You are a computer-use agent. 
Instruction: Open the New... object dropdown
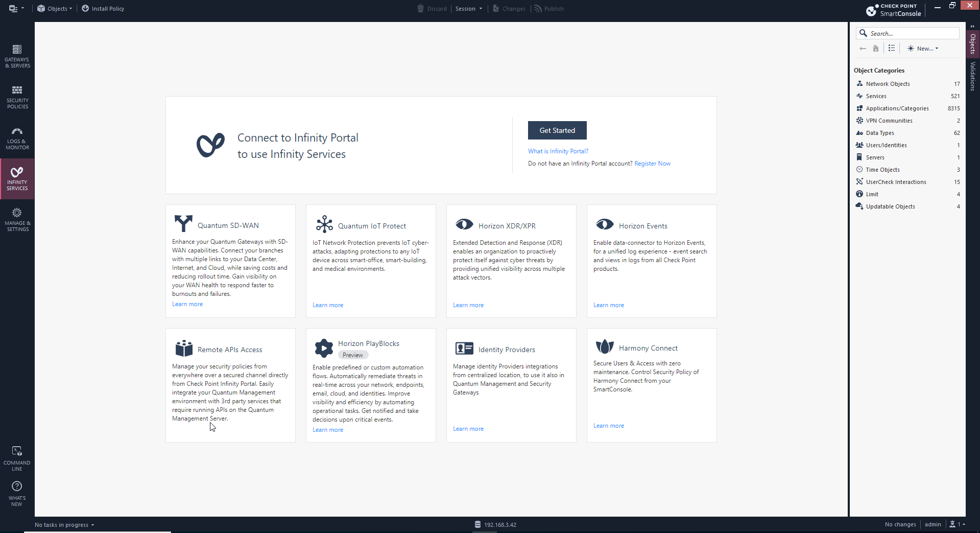[923, 49]
